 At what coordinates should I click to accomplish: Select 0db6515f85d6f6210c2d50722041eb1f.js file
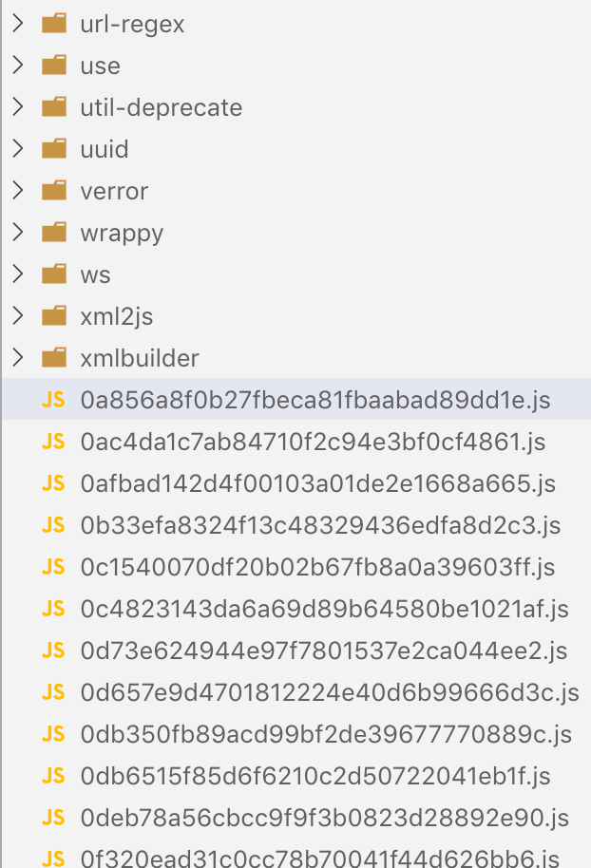pyautogui.click(x=296, y=776)
